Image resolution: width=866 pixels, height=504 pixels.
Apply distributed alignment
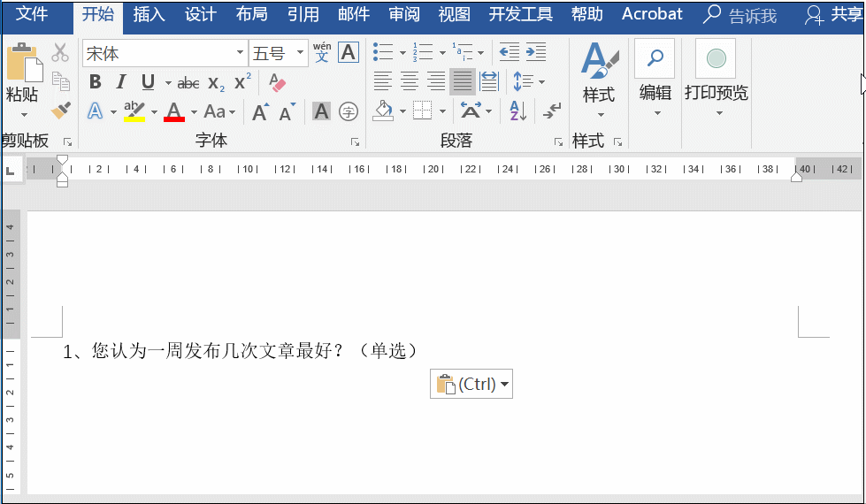[x=489, y=81]
